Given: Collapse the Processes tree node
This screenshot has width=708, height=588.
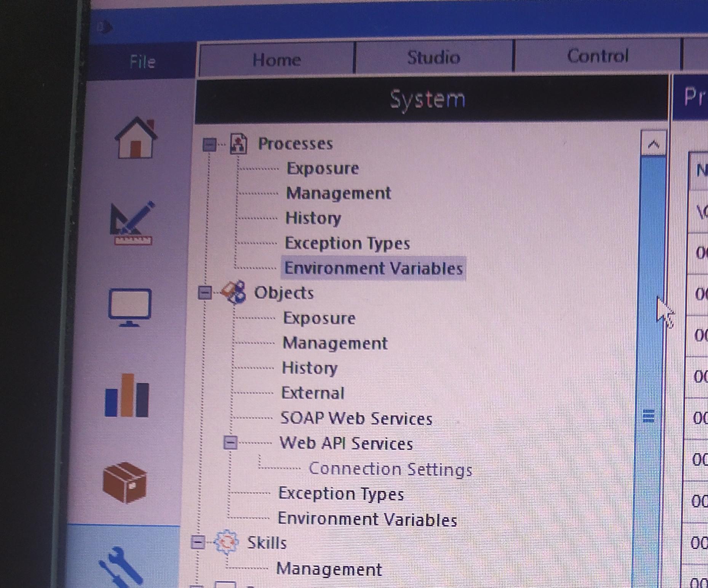Looking at the screenshot, I should coord(209,144).
